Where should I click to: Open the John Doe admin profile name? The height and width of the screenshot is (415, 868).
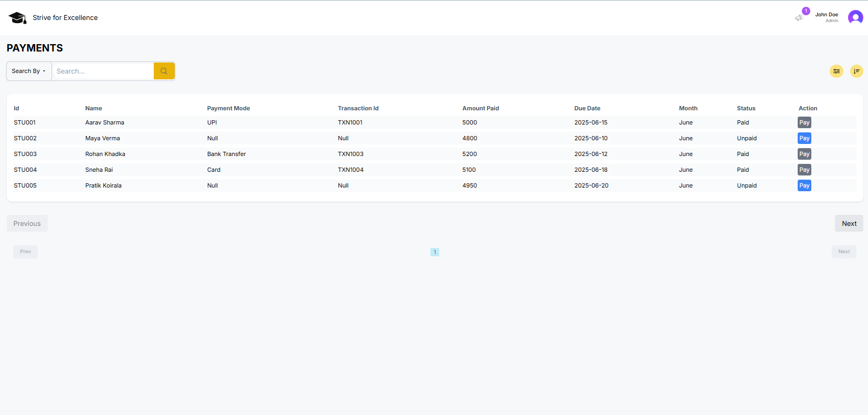point(826,15)
